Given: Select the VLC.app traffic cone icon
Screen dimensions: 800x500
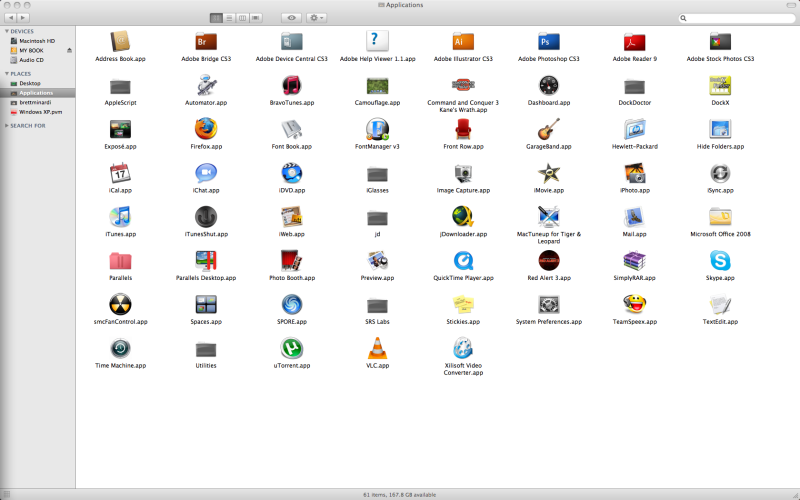Looking at the screenshot, I should coord(378,348).
